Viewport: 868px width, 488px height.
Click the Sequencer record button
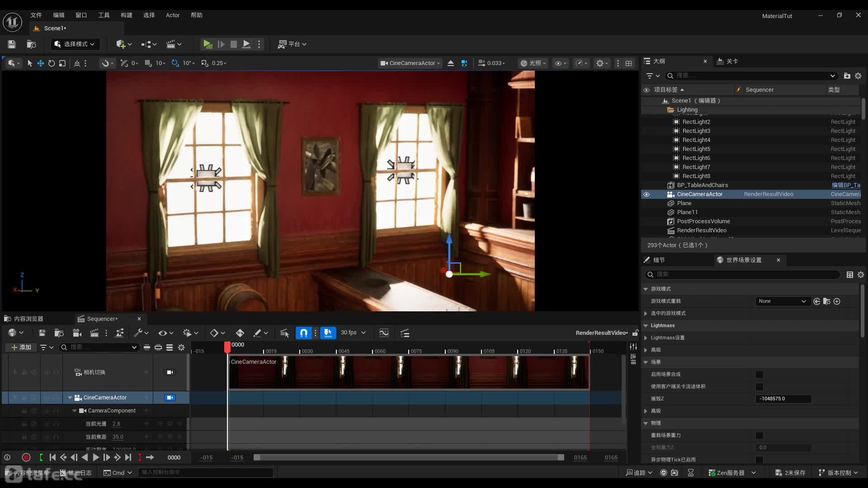pos(26,457)
